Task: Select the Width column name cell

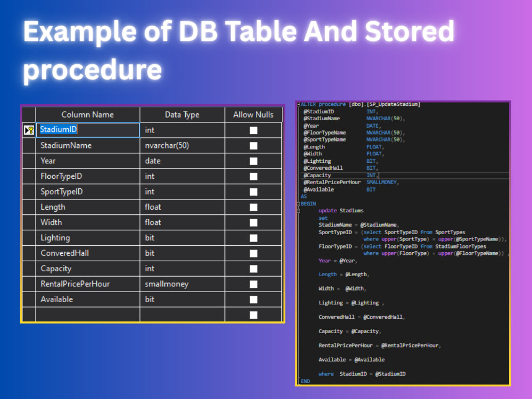Action: coord(88,222)
